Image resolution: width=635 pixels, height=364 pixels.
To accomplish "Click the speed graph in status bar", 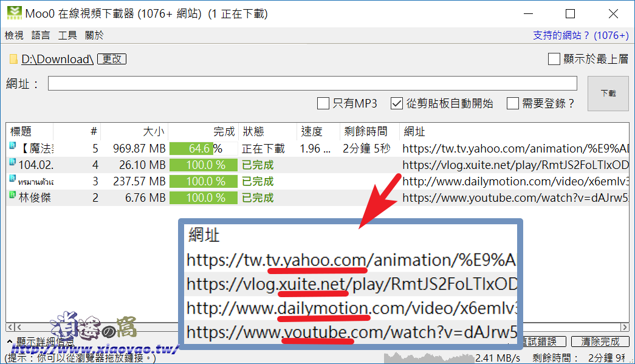I will tap(429, 357).
